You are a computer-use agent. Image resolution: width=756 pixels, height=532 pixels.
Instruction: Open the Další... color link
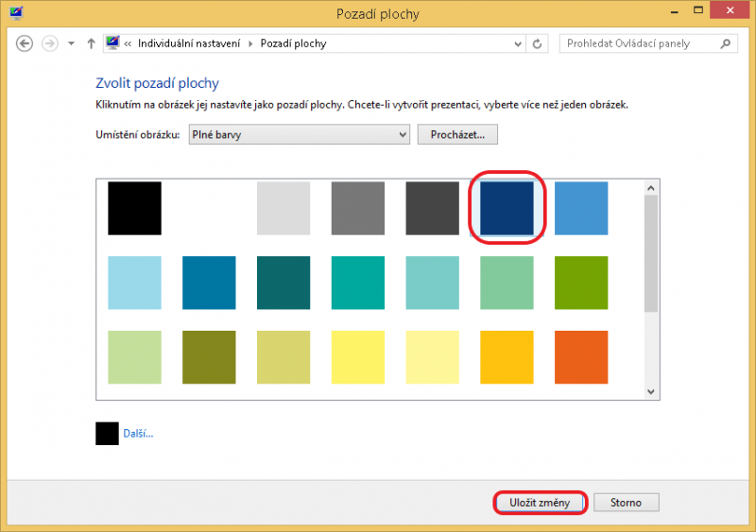point(138,434)
